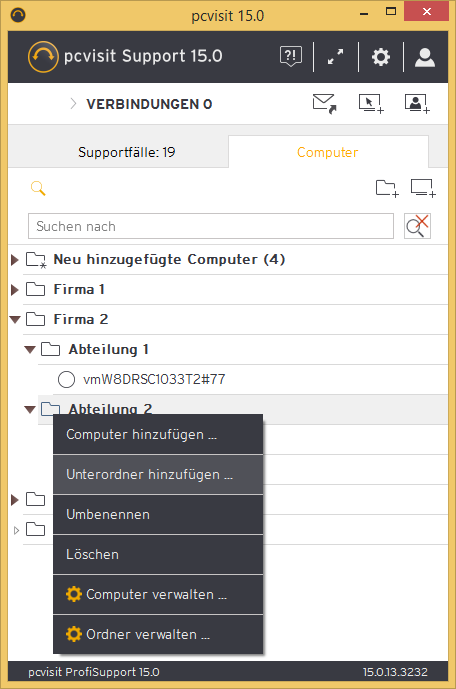Expand the Firma 1 folder

(x=15, y=290)
